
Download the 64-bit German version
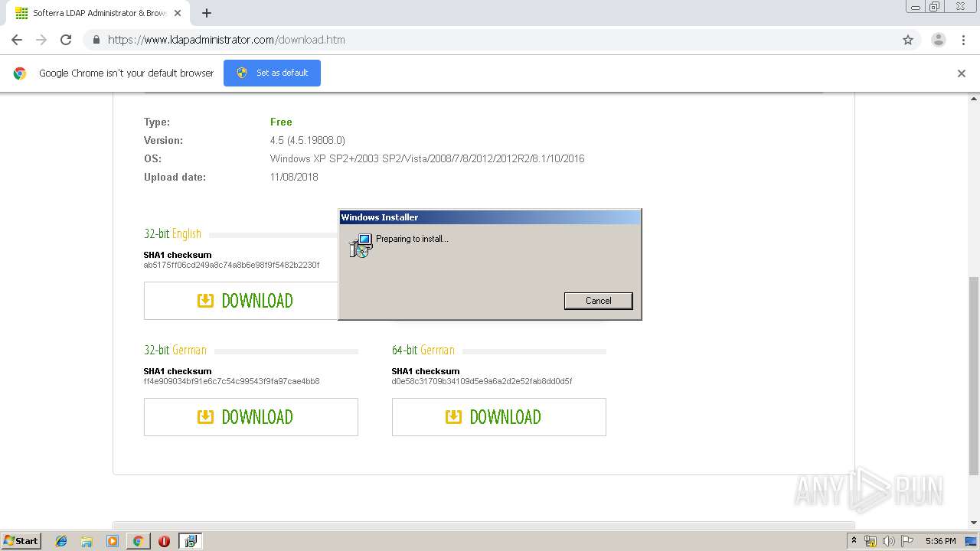click(499, 417)
